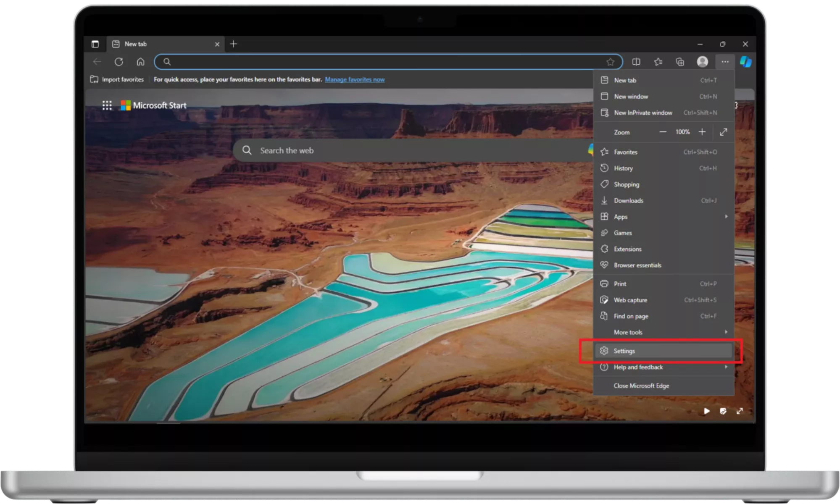This screenshot has width=840, height=504.
Task: Open the Split screen toolbar icon
Action: 636,62
